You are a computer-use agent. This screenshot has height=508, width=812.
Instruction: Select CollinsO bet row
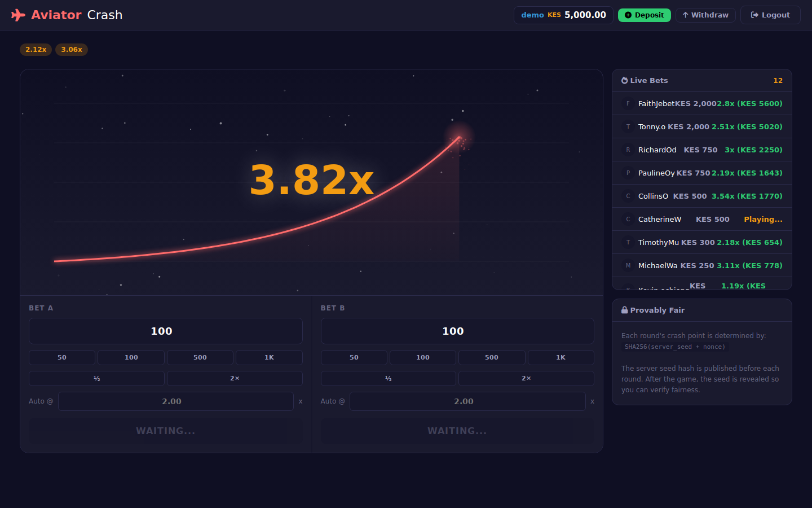[x=702, y=196]
